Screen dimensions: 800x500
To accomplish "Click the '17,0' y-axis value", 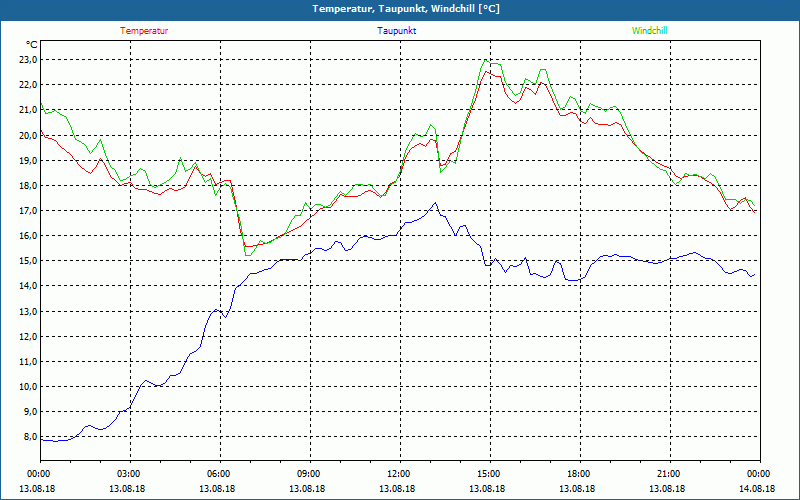I will 30,211.
